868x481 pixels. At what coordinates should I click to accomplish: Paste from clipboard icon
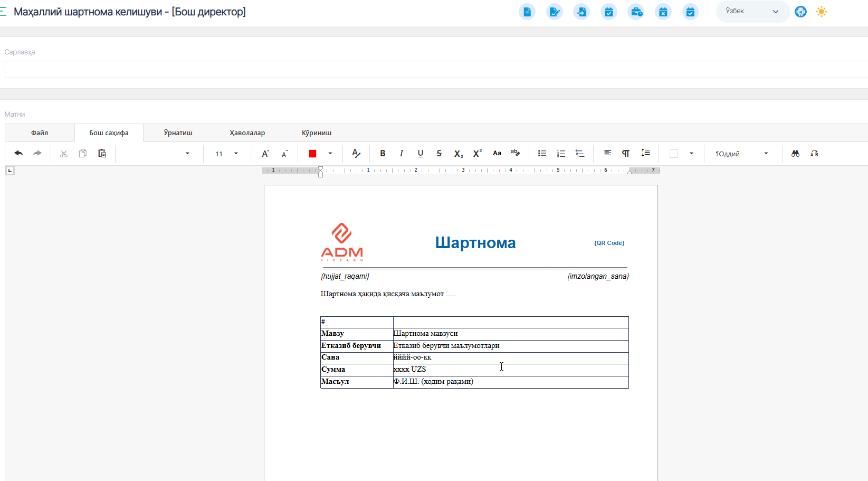click(102, 154)
